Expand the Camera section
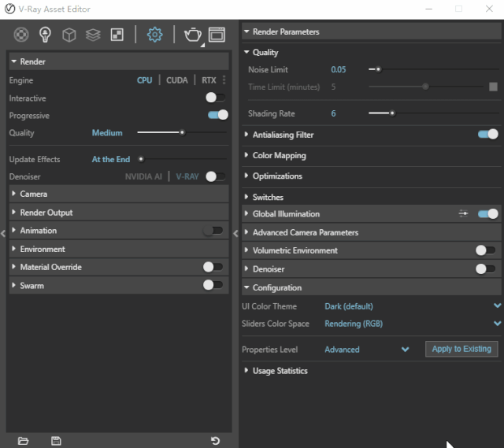Image resolution: width=504 pixels, height=448 pixels. click(x=119, y=194)
